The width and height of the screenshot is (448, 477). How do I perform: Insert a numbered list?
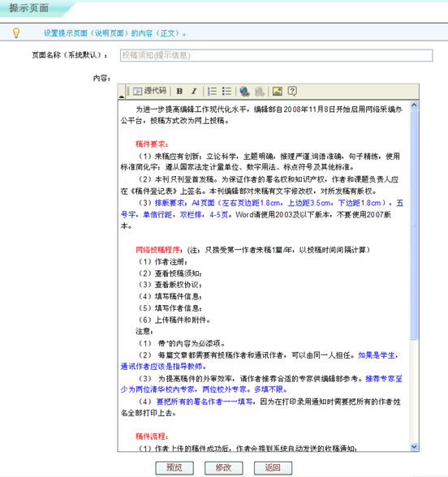coord(212,91)
